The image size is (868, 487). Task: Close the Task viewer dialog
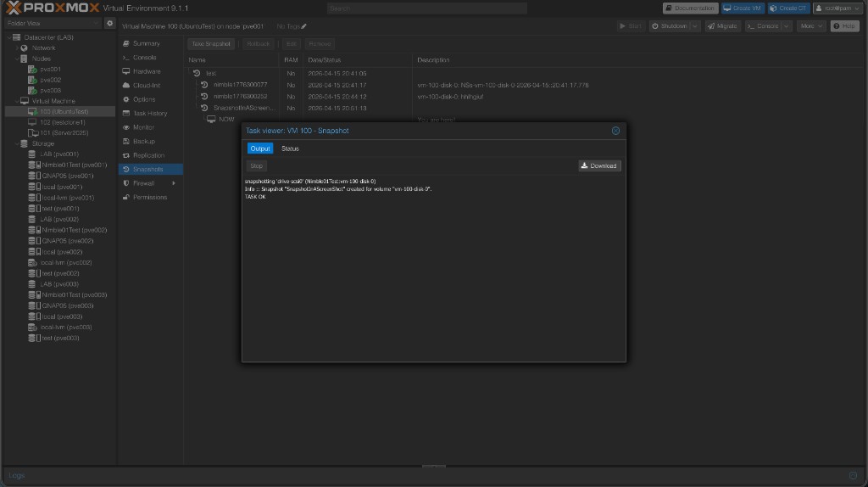(x=615, y=131)
